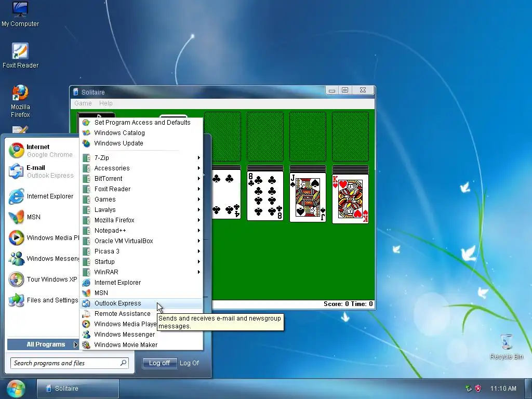Maximize the Solitaire window
This screenshot has width=532, height=399.
345,90
